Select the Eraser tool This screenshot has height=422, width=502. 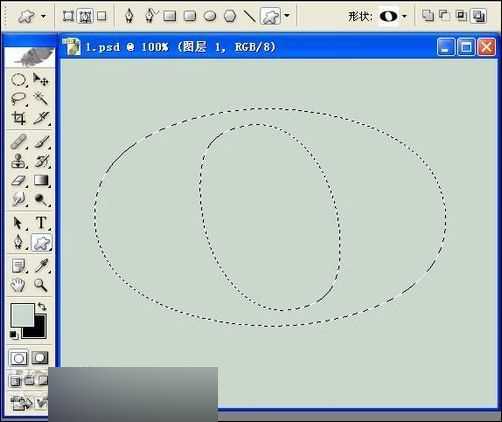18,181
